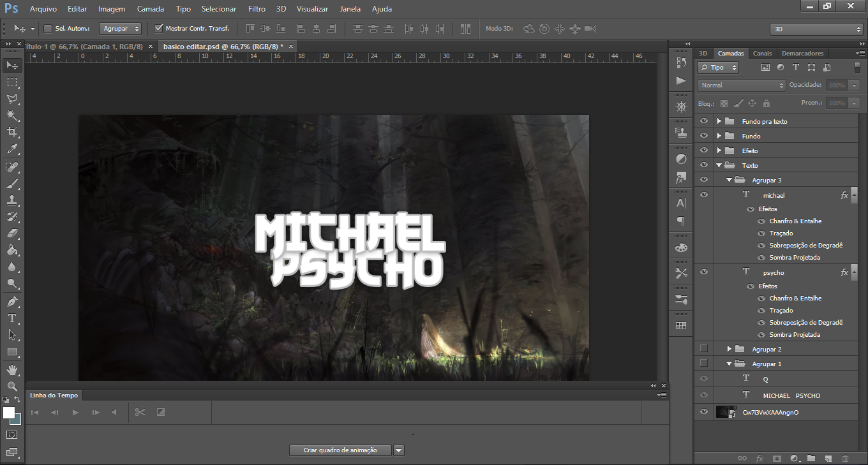The image size is (868, 465).
Task: Collapse the Texto layer group
Action: click(x=719, y=165)
